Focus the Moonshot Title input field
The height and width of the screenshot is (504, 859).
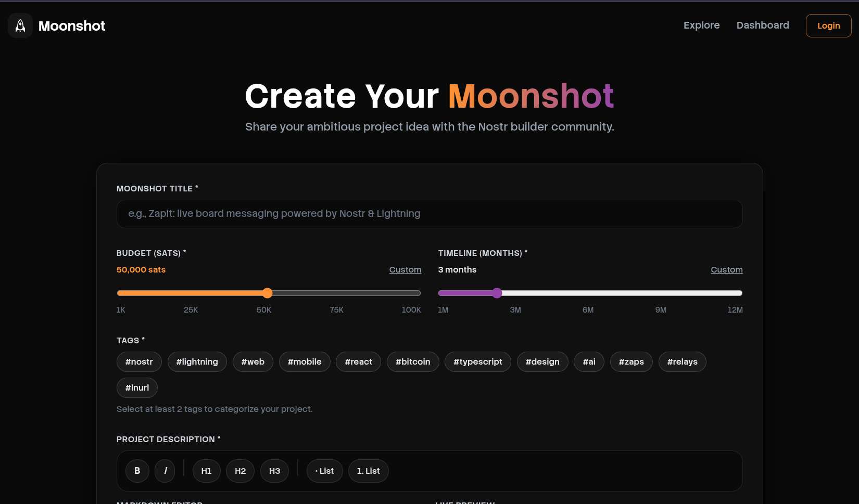[x=429, y=214]
